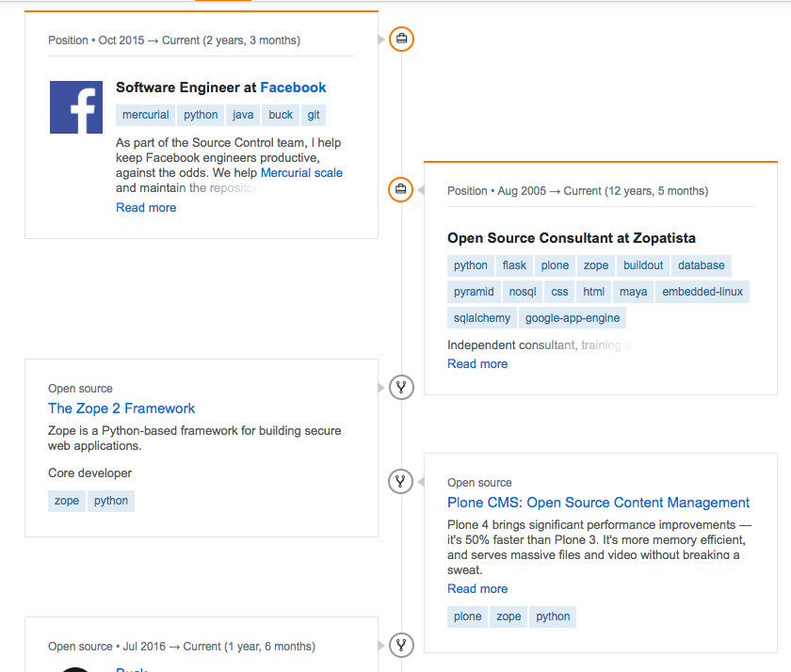The height and width of the screenshot is (672, 791).
Task: Select the python tag under Zope 2 Framework
Action: [111, 501]
